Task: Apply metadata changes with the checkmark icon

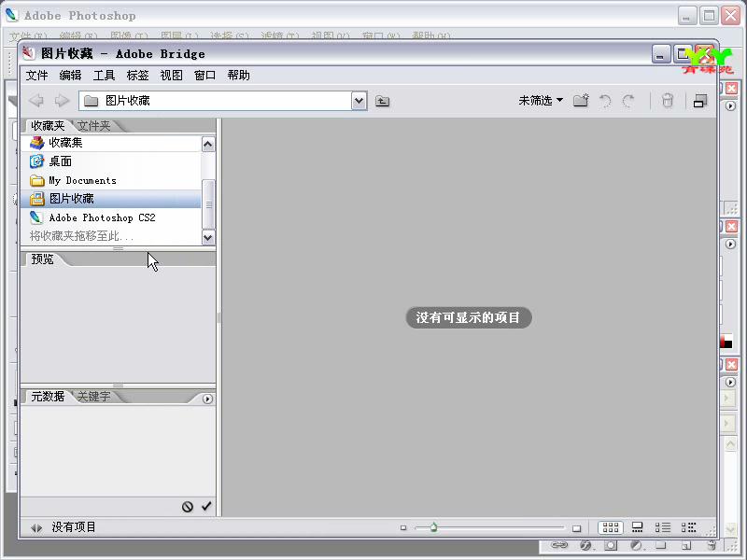Action: 206,506
